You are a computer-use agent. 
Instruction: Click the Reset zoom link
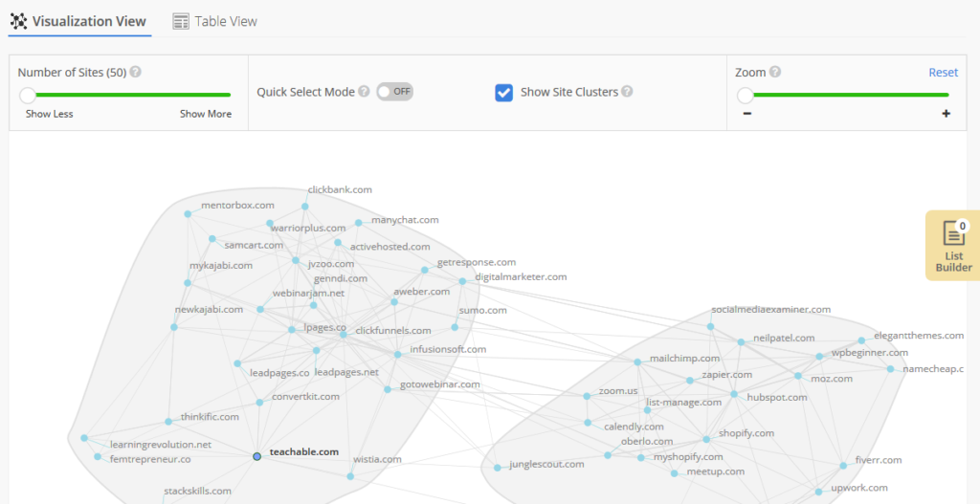tap(943, 73)
